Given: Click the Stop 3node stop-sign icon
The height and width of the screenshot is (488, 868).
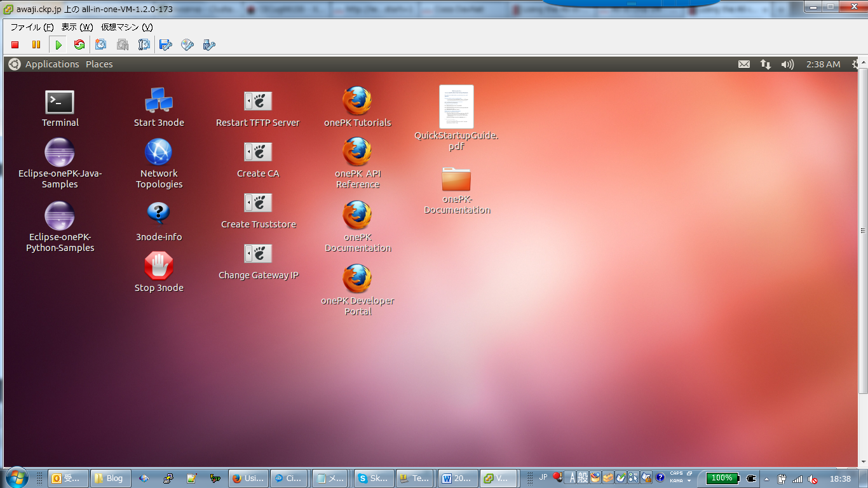Looking at the screenshot, I should (x=159, y=266).
